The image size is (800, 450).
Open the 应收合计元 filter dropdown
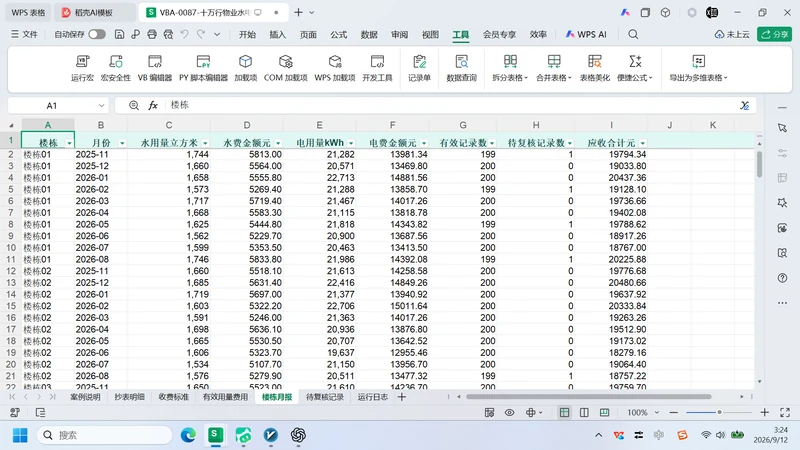pos(643,143)
